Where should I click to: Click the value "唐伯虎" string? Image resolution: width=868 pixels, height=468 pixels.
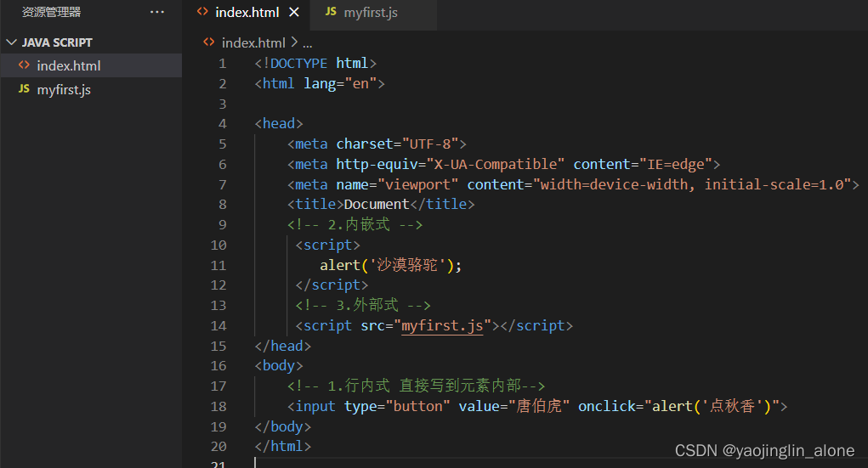click(x=539, y=407)
